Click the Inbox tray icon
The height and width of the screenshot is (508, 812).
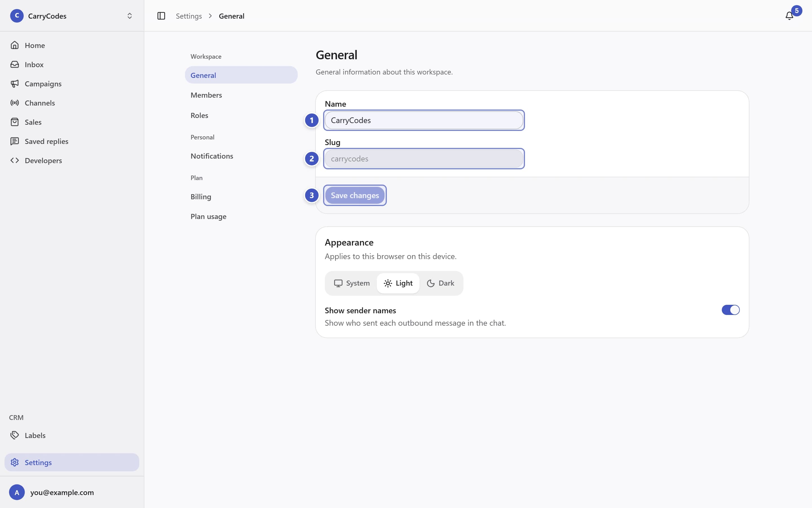[14, 64]
